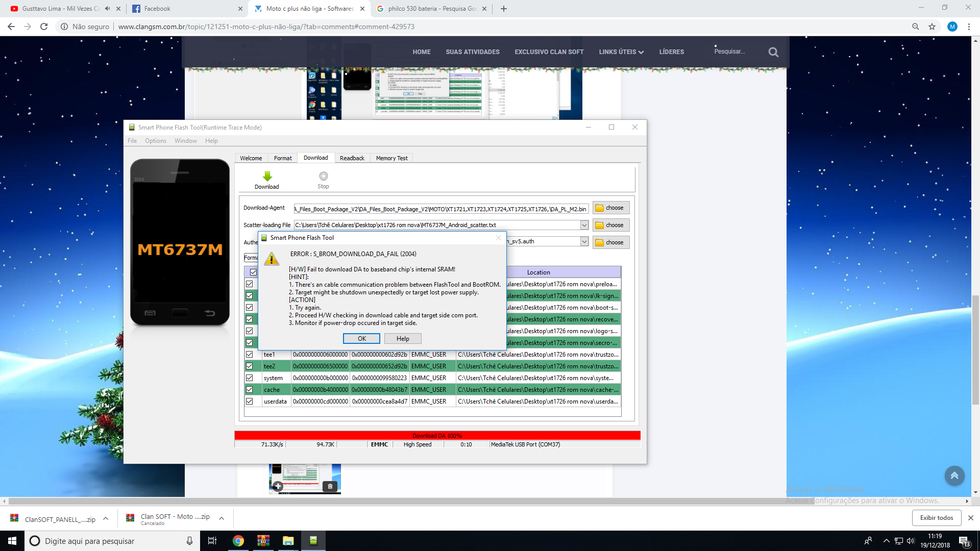The height and width of the screenshot is (551, 980).
Task: Click the folder icon beside Download-Agent choose
Action: pos(599,208)
